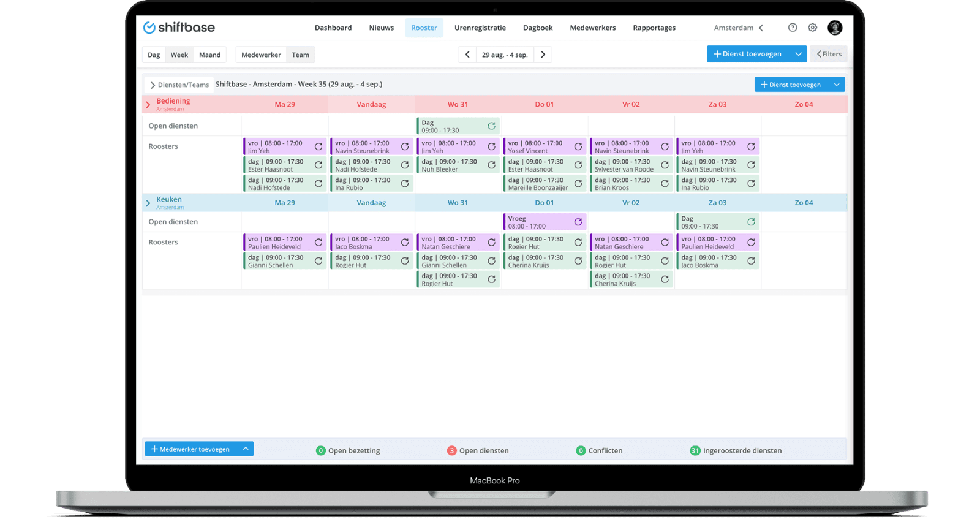
Task: Switch to Dag view
Action: pyautogui.click(x=154, y=55)
